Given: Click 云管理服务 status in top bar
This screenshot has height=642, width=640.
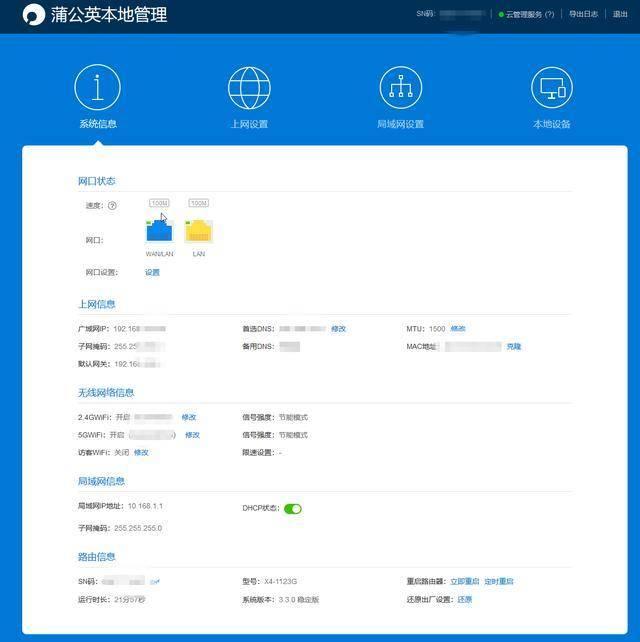Looking at the screenshot, I should [x=526, y=15].
